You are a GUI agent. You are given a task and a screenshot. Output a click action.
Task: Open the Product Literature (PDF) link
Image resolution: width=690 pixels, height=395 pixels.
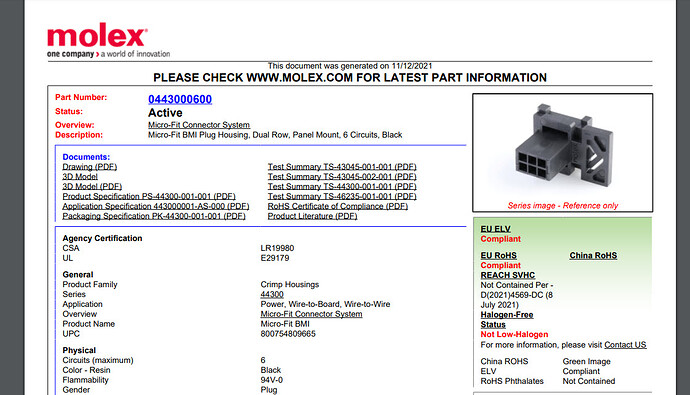click(312, 216)
